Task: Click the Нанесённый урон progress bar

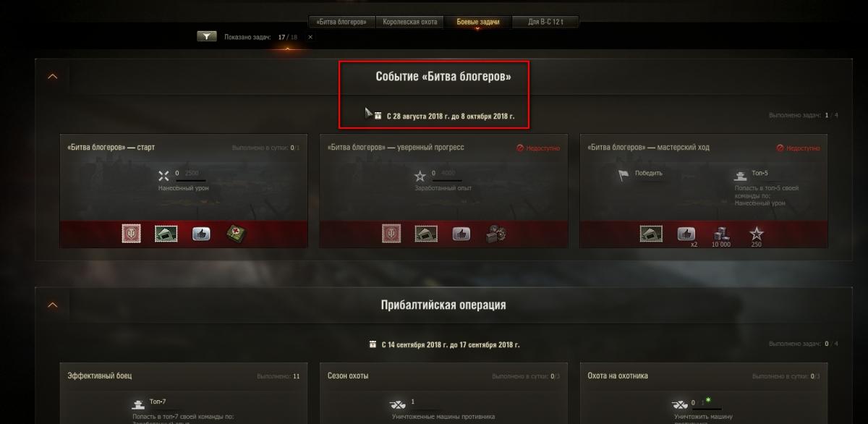Action: (x=190, y=179)
